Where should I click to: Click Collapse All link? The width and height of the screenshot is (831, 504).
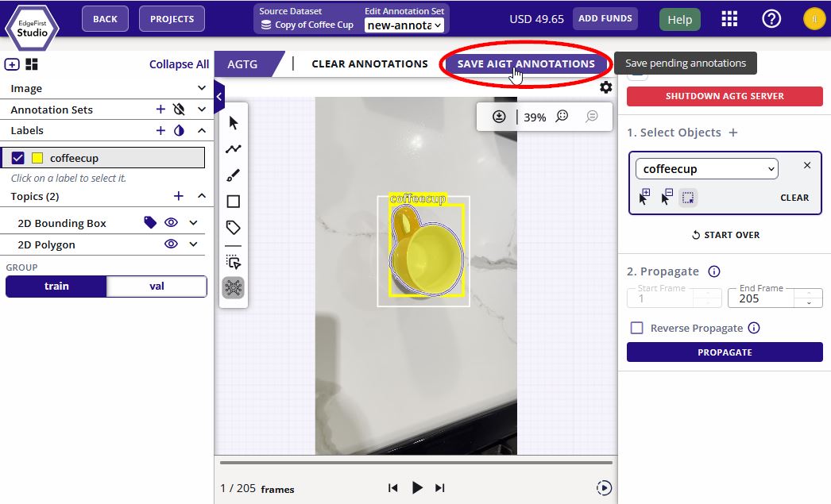pyautogui.click(x=179, y=64)
